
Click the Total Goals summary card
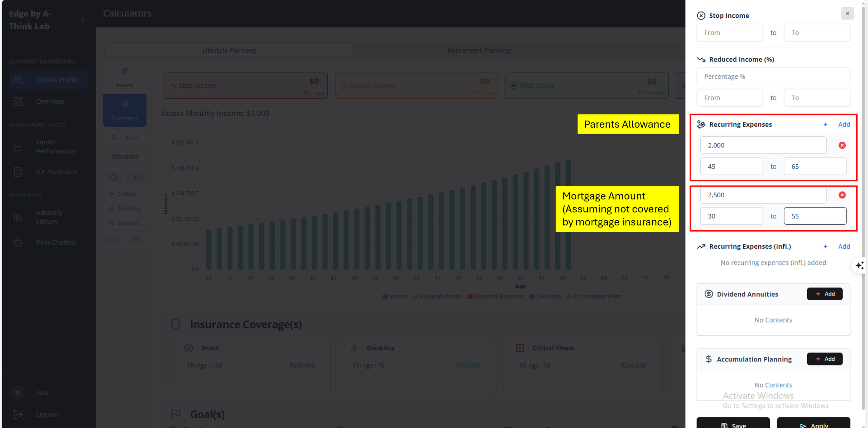(x=587, y=85)
